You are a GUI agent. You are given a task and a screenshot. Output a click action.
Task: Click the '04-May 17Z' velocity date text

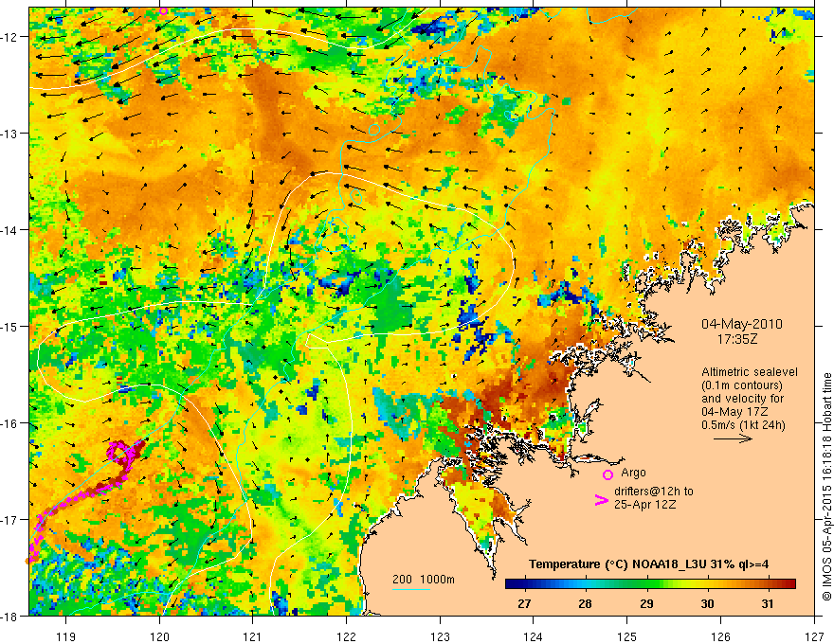coord(735,412)
